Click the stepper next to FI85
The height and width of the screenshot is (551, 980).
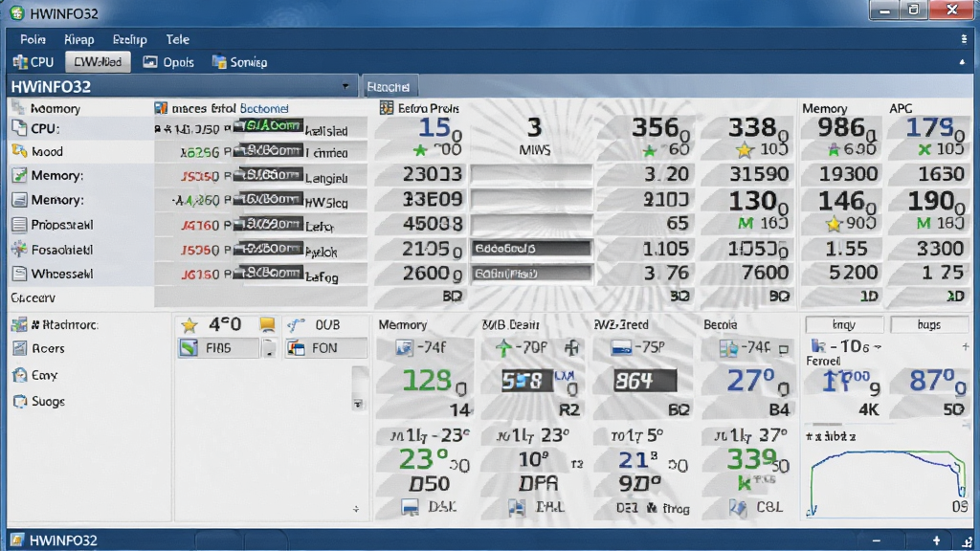click(269, 348)
